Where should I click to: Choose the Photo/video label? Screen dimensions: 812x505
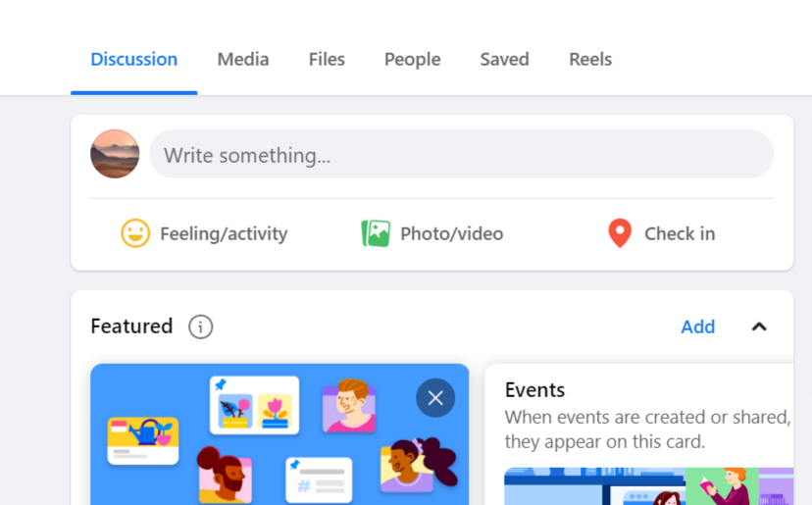coord(451,233)
